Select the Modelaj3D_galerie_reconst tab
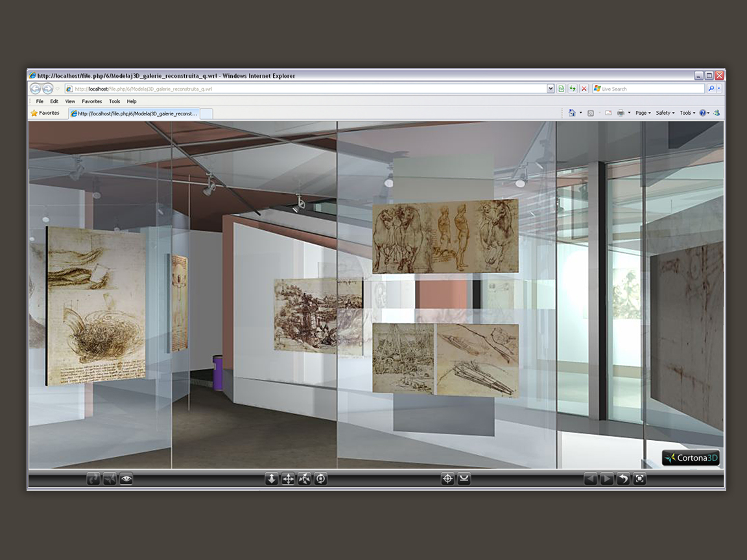747x560 pixels. point(134,114)
